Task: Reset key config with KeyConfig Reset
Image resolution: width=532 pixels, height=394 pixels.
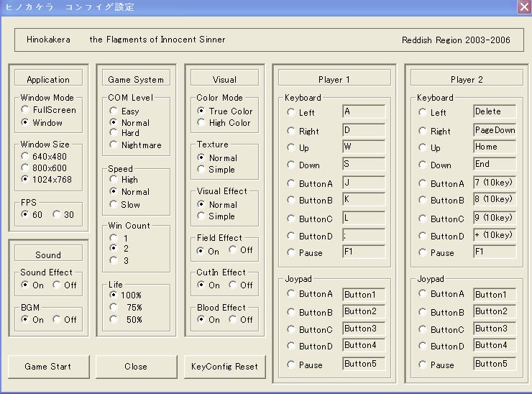Action: (224, 367)
